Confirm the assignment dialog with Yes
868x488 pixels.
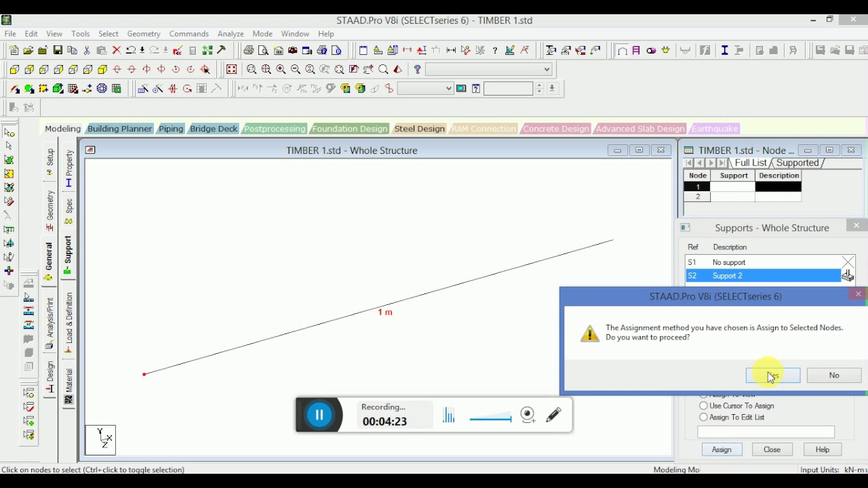pos(773,375)
